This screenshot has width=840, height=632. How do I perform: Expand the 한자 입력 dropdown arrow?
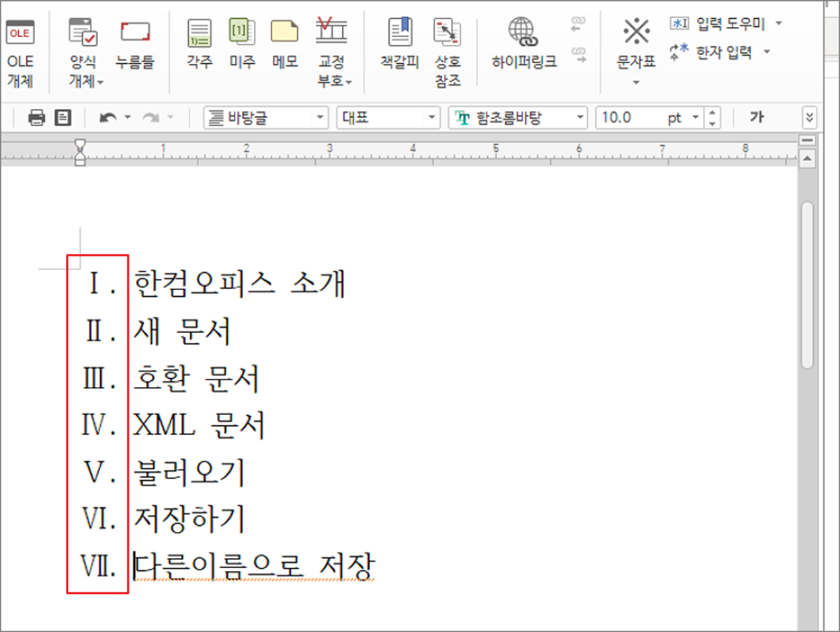pyautogui.click(x=767, y=52)
